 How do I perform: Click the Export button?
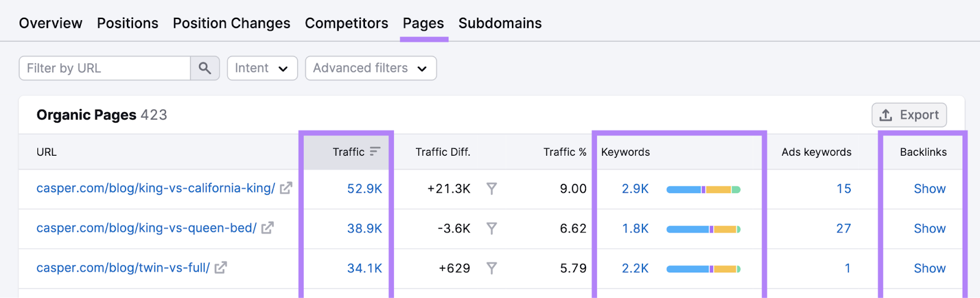(910, 115)
